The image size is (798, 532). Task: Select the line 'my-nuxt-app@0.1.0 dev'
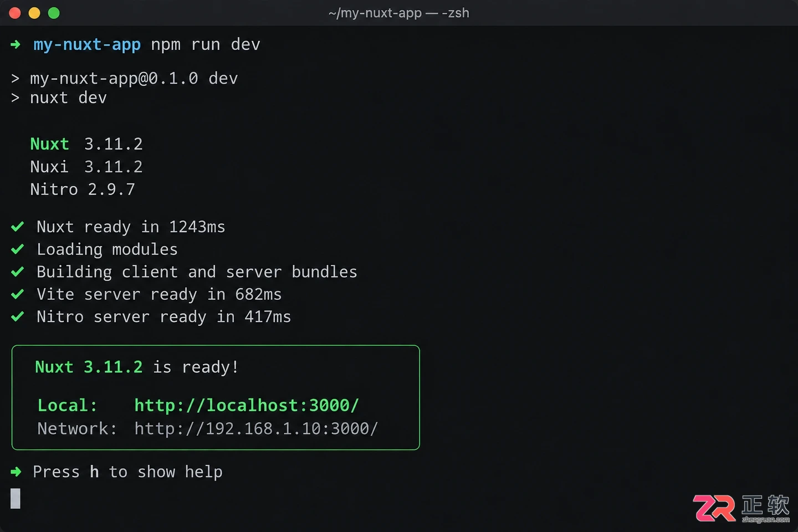134,79
